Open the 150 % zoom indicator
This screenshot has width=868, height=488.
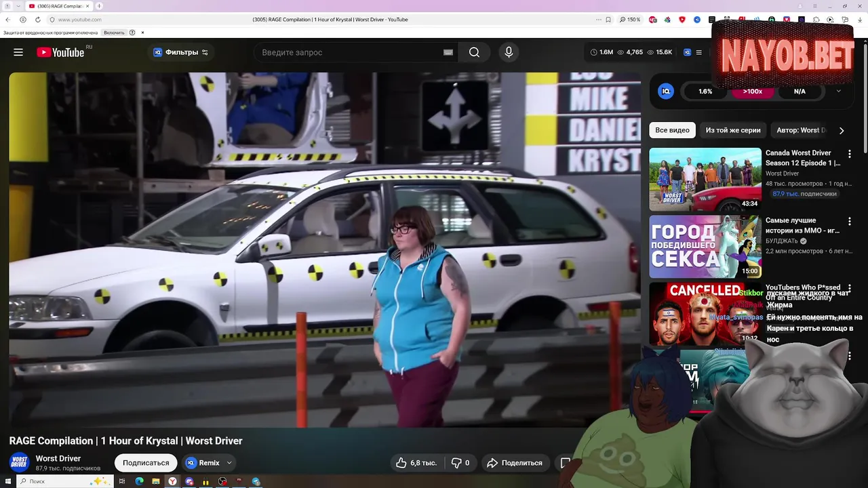[630, 20]
